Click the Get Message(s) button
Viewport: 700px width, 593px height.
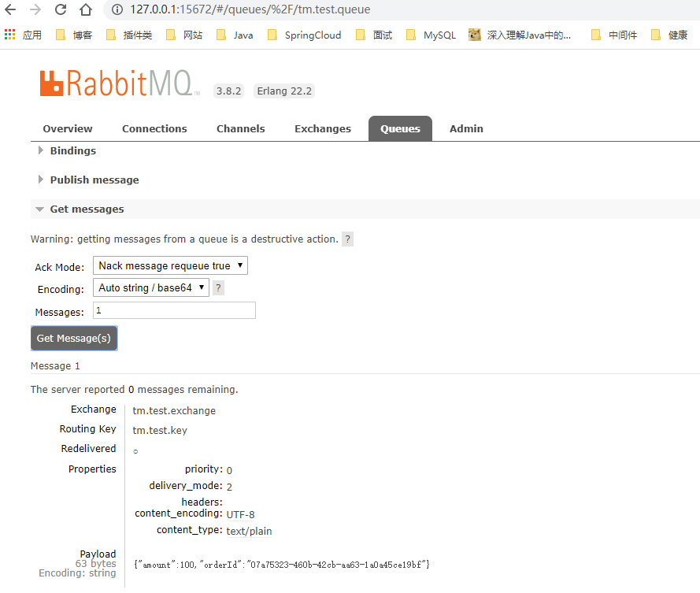(74, 339)
